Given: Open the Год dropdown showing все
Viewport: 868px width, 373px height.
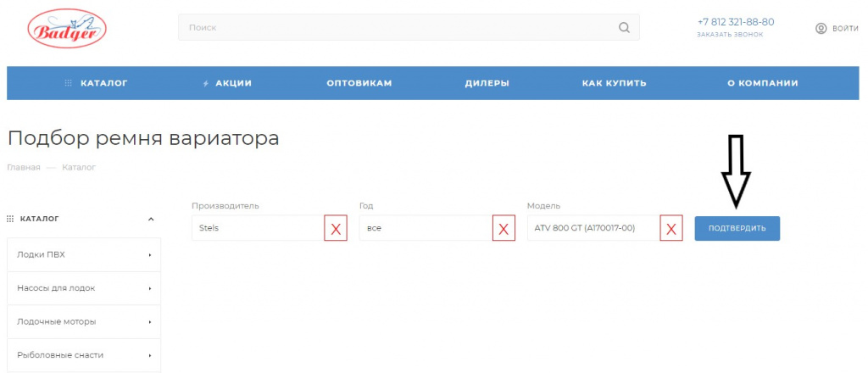Looking at the screenshot, I should point(424,228).
